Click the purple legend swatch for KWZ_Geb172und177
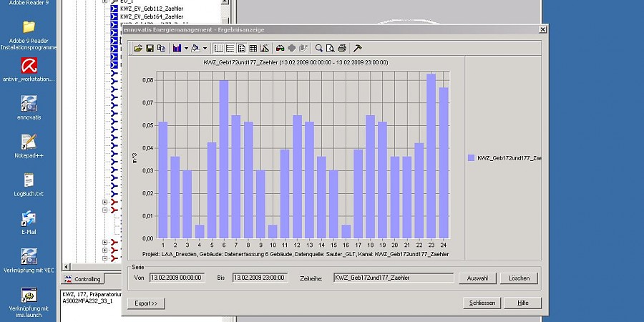Screen dimensions: 644x322 (471, 157)
